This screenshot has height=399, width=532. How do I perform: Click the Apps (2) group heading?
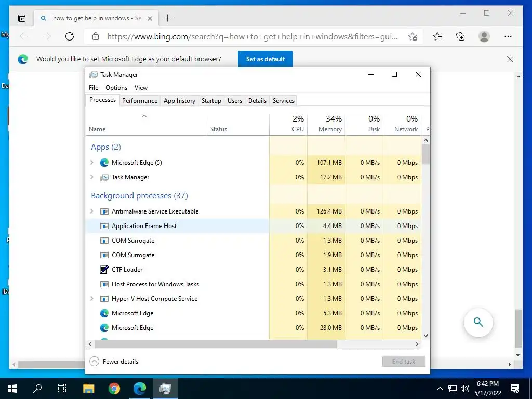(x=106, y=147)
